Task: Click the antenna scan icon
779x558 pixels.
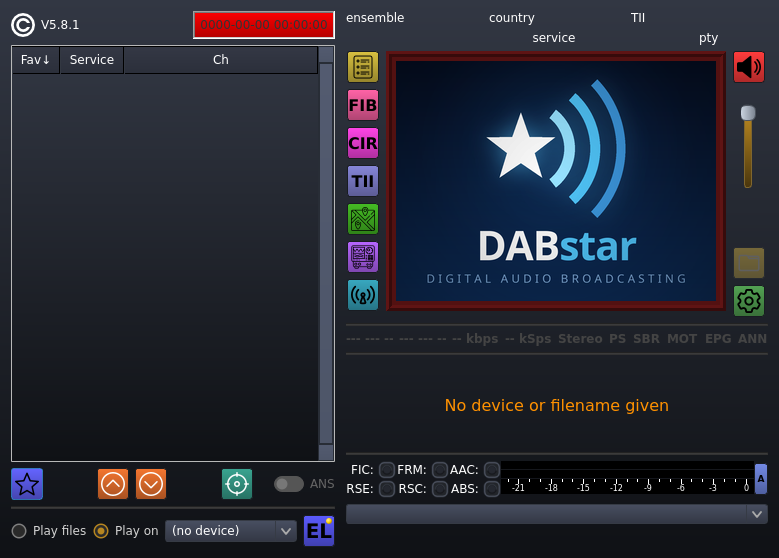Action: 363,295
